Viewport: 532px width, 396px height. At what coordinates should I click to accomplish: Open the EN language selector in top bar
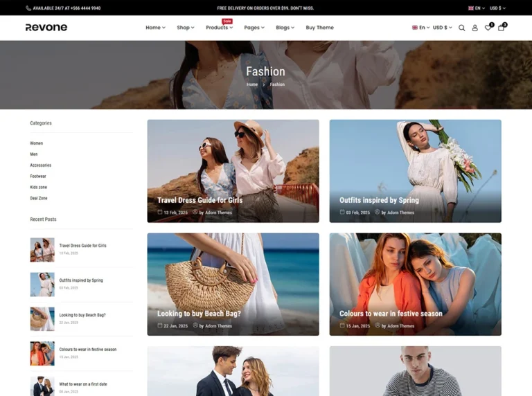coord(477,8)
